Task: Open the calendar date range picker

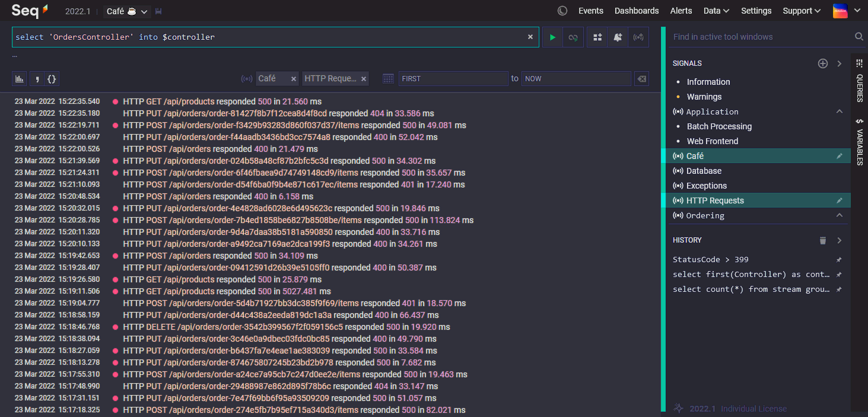Action: point(388,78)
